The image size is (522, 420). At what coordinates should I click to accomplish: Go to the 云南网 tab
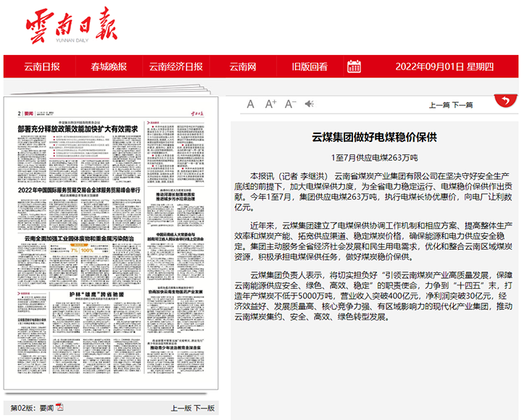point(243,67)
